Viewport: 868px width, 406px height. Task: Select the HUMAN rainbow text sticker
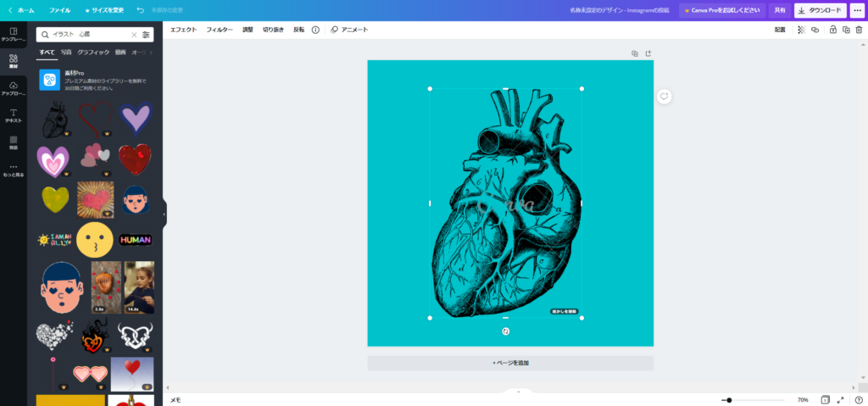136,240
